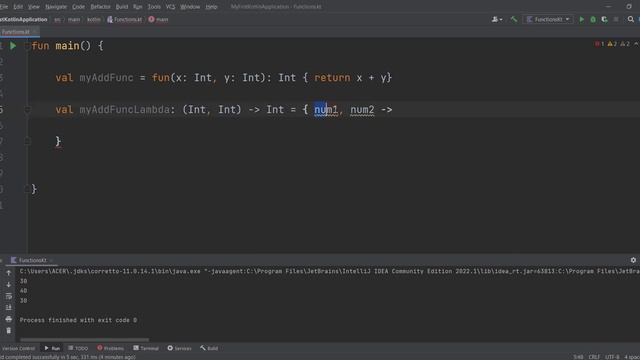
Task: Open the Edit menu
Action: 18,7
